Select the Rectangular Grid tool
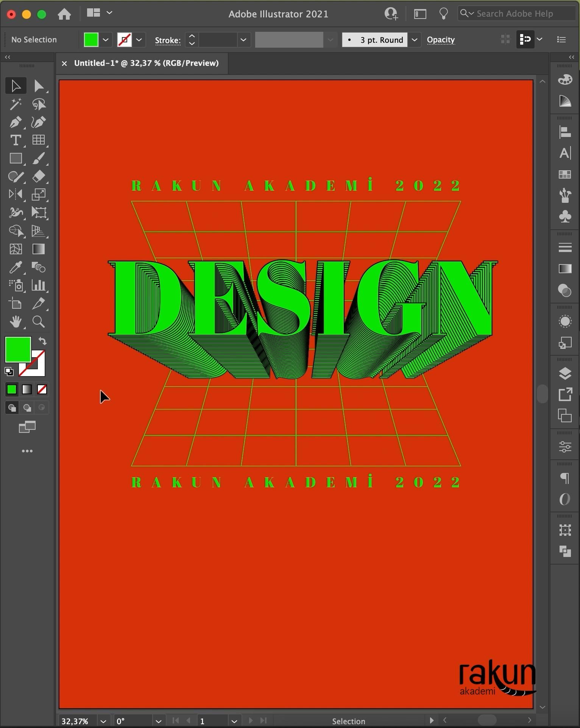The height and width of the screenshot is (728, 580). click(39, 140)
